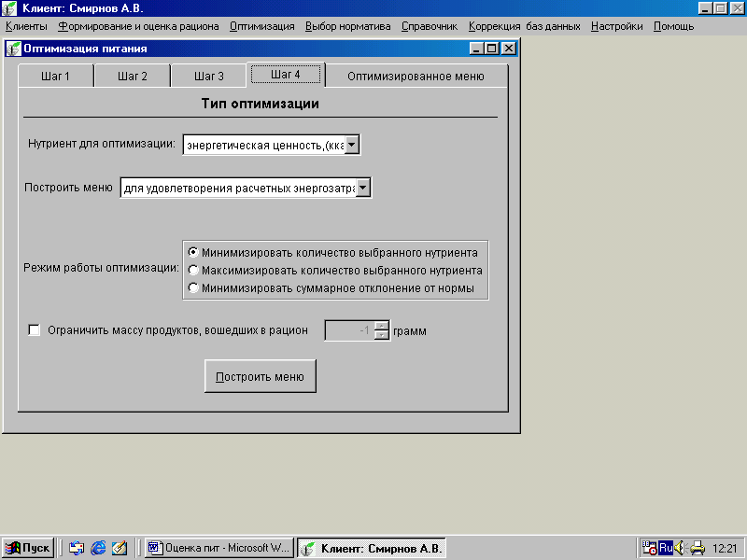
Task: Open the Клиенты menu
Action: coord(26,26)
